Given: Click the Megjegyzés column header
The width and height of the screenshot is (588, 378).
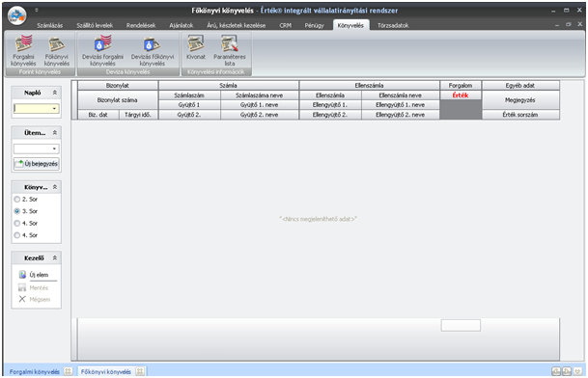Looking at the screenshot, I should coord(520,100).
